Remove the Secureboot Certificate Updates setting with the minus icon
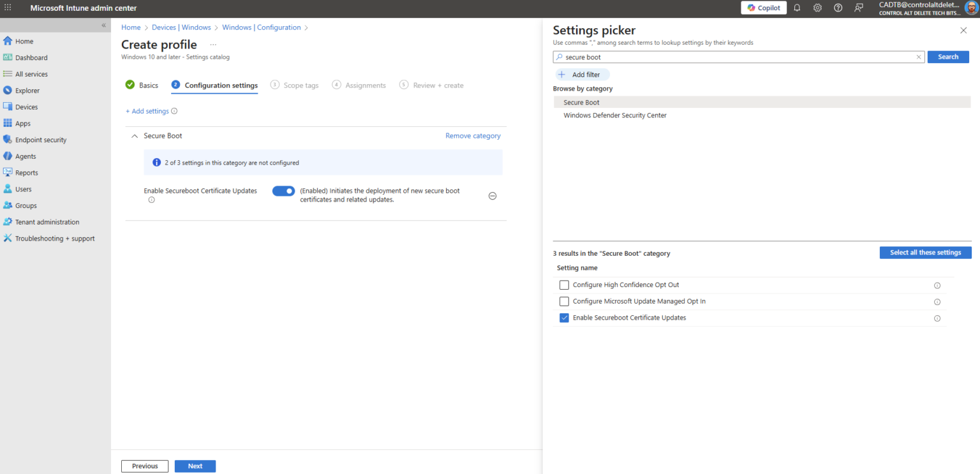The image size is (980, 474). [x=493, y=196]
